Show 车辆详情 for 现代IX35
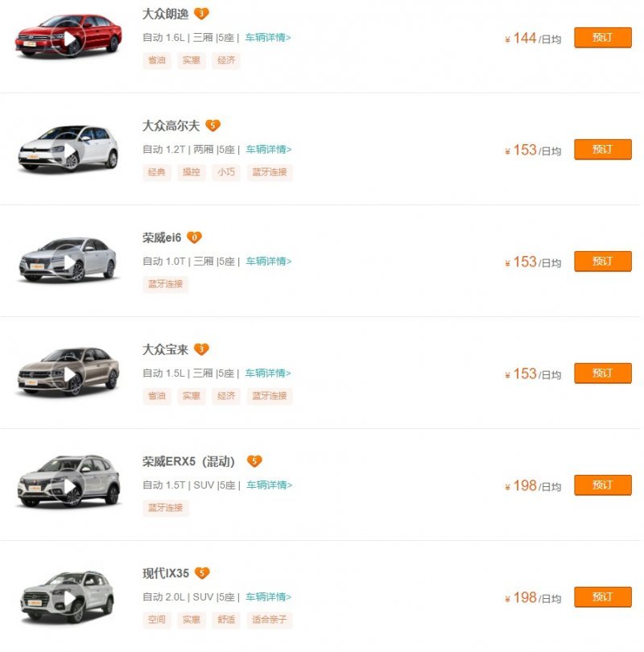Viewport: 644px width, 652px height. [268, 596]
